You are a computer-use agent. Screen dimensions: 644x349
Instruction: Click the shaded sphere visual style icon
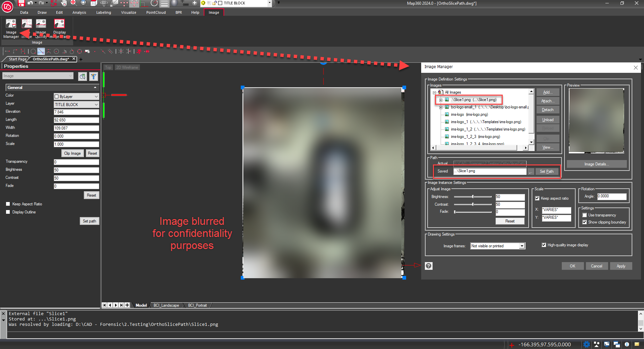175,3
